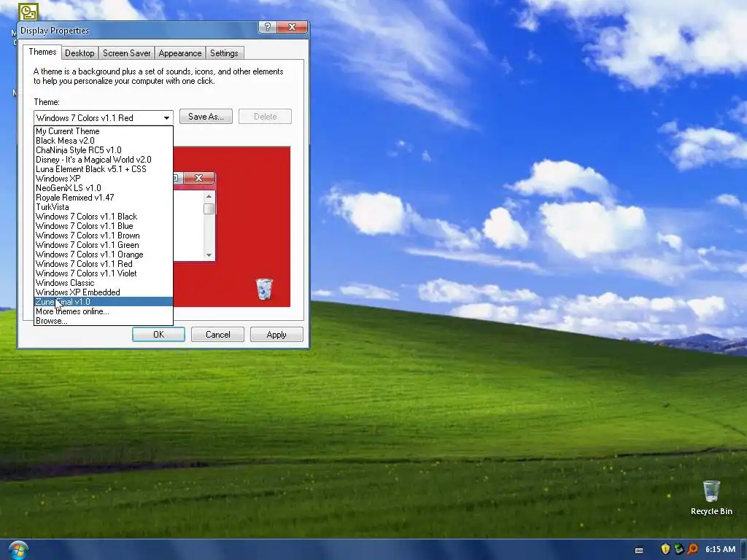Choose Windows 7 Colors v1.1 Blue
Viewport: 747px width, 560px height.
point(104,226)
